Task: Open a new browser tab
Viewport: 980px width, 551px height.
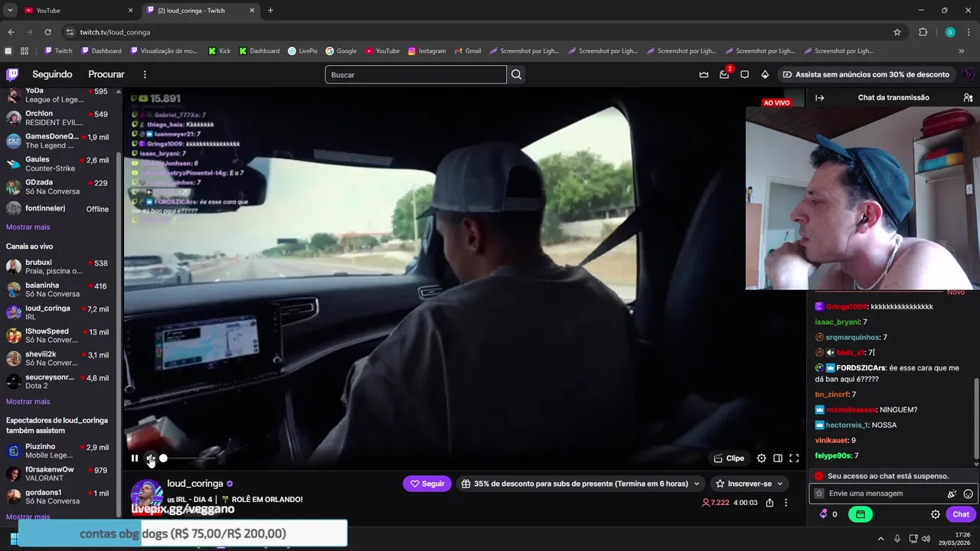Action: [270, 10]
